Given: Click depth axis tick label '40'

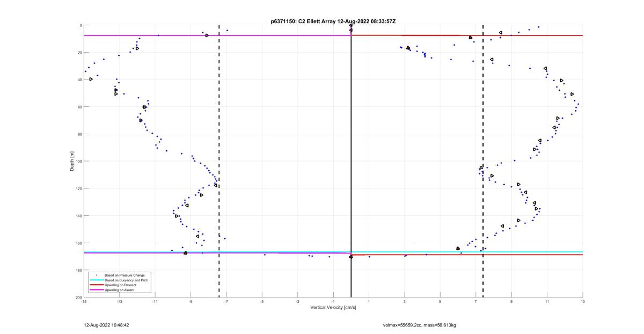Looking at the screenshot, I should tap(79, 79).
